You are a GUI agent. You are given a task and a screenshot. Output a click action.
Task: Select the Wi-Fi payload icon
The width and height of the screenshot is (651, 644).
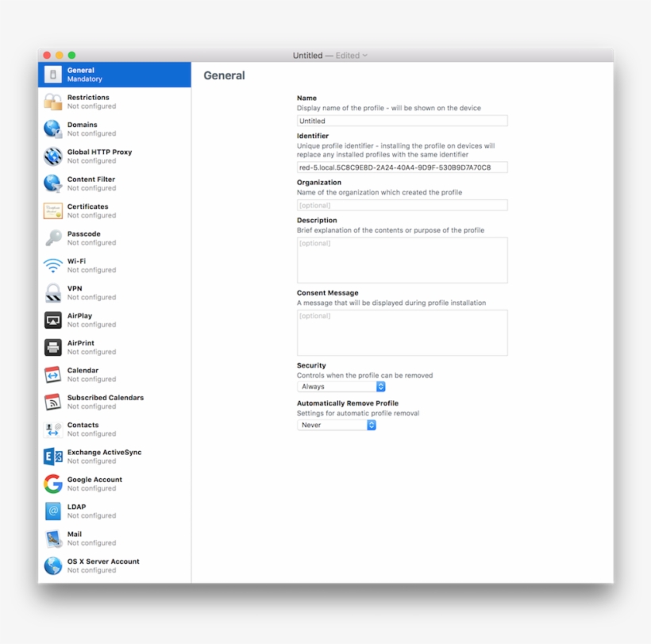coord(52,264)
